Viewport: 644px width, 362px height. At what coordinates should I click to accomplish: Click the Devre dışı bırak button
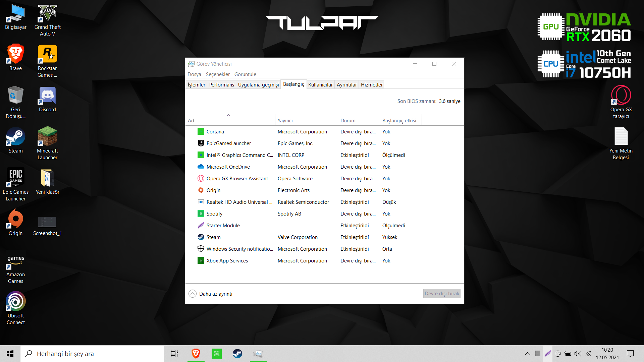tap(441, 294)
